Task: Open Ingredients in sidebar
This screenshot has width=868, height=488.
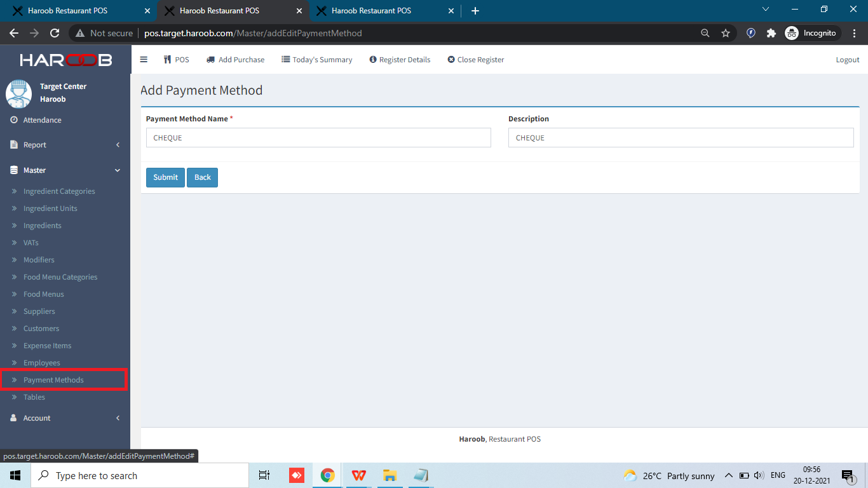Action: click(43, 226)
